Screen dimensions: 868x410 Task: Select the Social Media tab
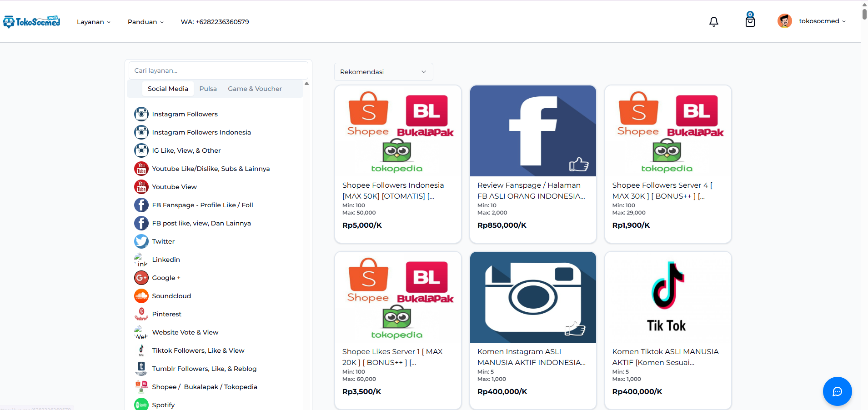(168, 89)
